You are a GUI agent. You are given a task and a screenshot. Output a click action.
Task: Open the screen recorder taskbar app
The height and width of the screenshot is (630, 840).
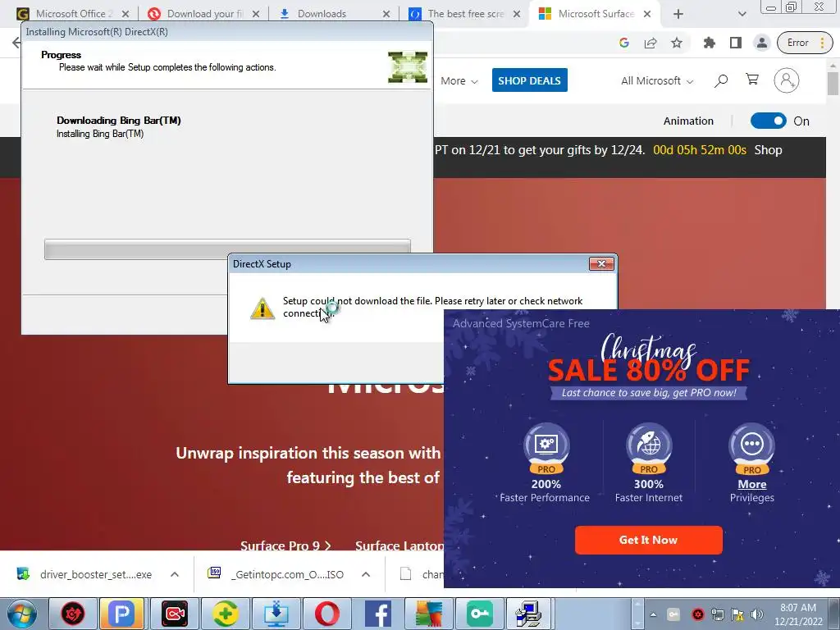click(x=175, y=614)
